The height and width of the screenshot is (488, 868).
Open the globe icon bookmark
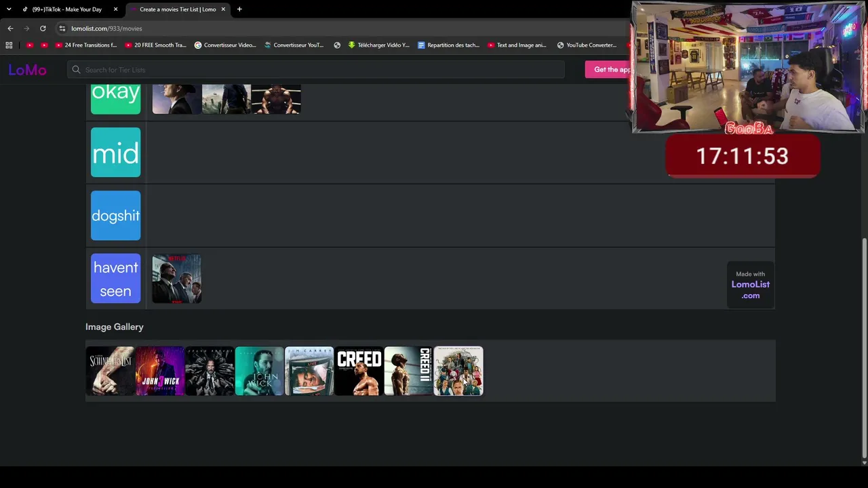point(337,45)
